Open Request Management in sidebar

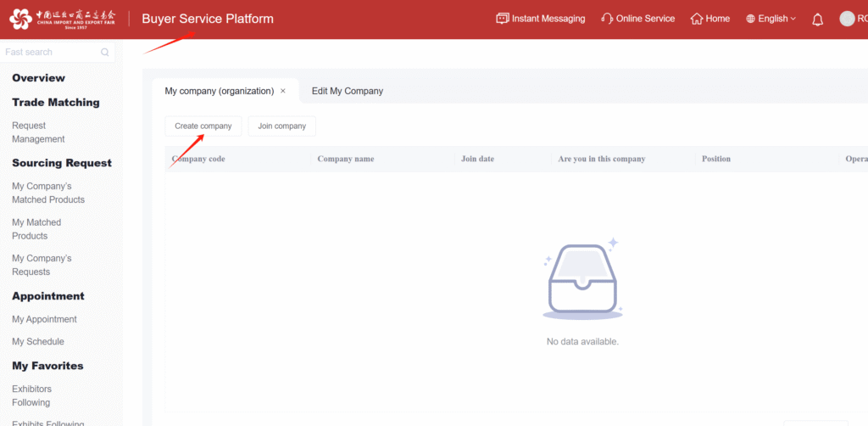point(38,132)
